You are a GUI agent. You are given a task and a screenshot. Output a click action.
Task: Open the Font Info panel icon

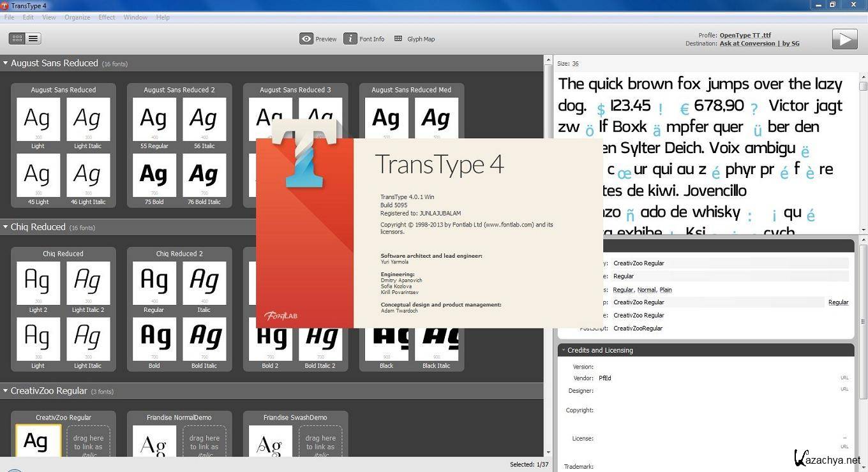pos(350,39)
